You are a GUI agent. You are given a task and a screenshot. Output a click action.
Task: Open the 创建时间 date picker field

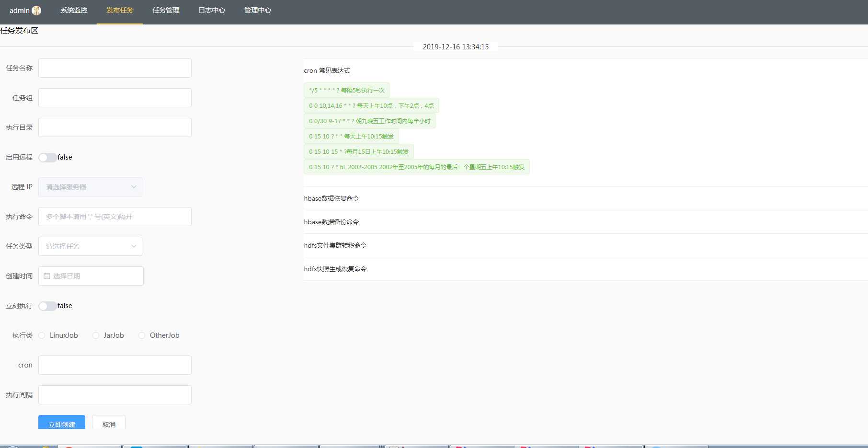(91, 276)
